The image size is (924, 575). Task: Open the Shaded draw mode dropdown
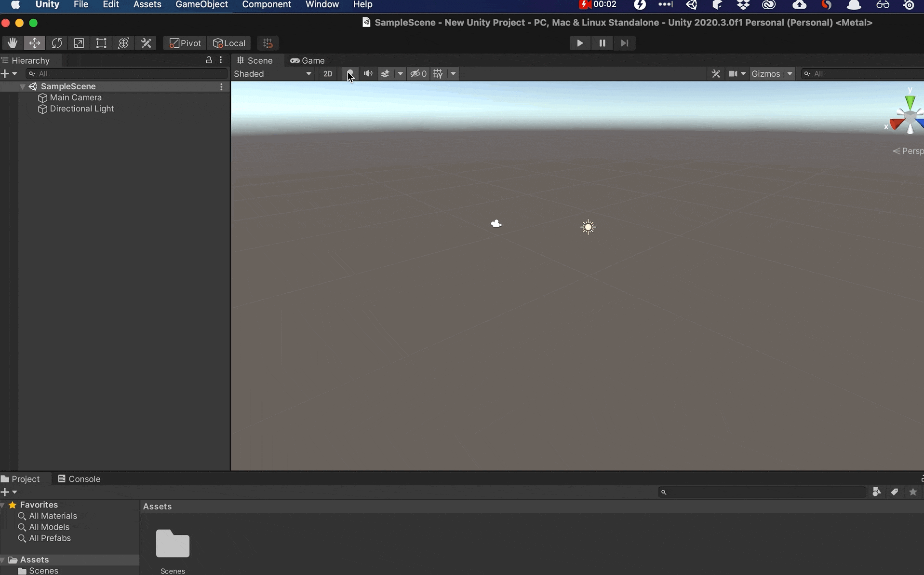pos(273,74)
